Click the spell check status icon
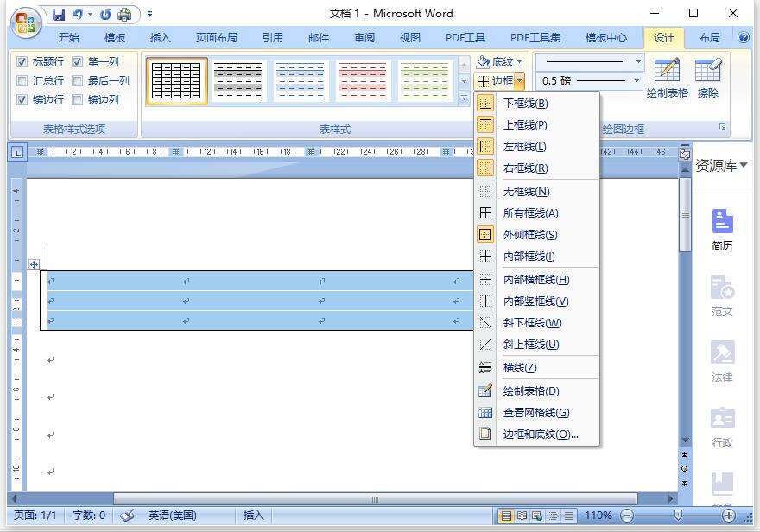The image size is (760, 532). 127,516
